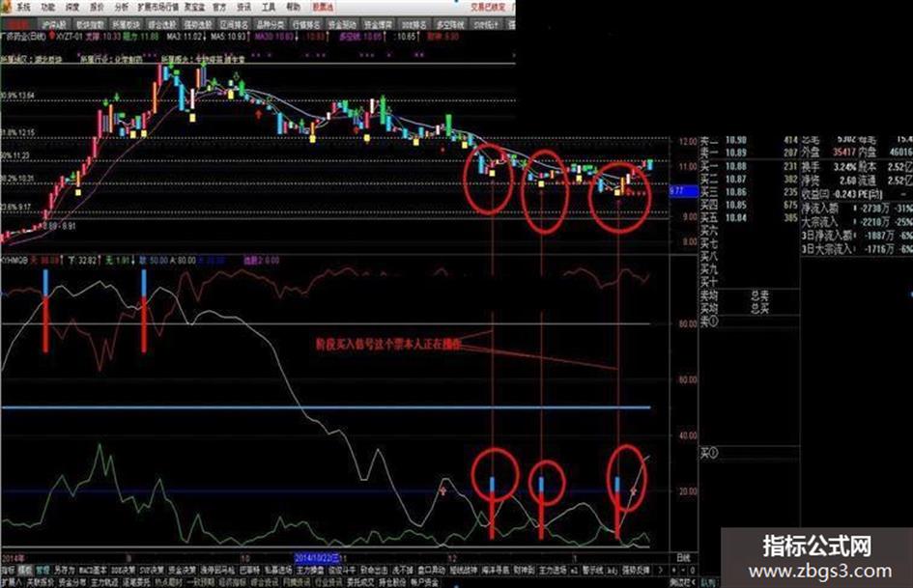This screenshot has width=913, height=588.
Task: Open the 帐户资金 bottom tab
Action: (424, 581)
